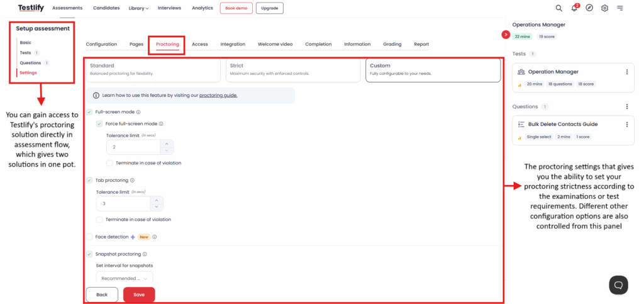Image resolution: width=644 pixels, height=304 pixels.
Task: Switch to the Pages tab
Action: (x=136, y=44)
